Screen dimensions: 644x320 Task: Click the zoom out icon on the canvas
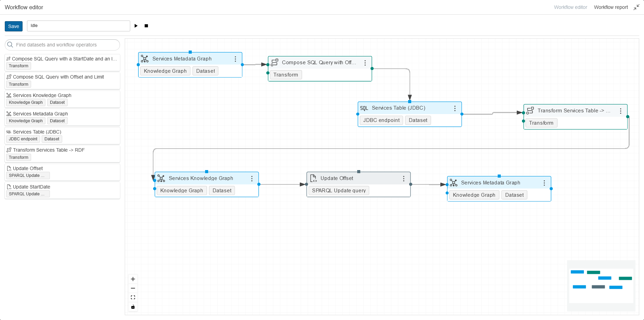click(x=133, y=288)
